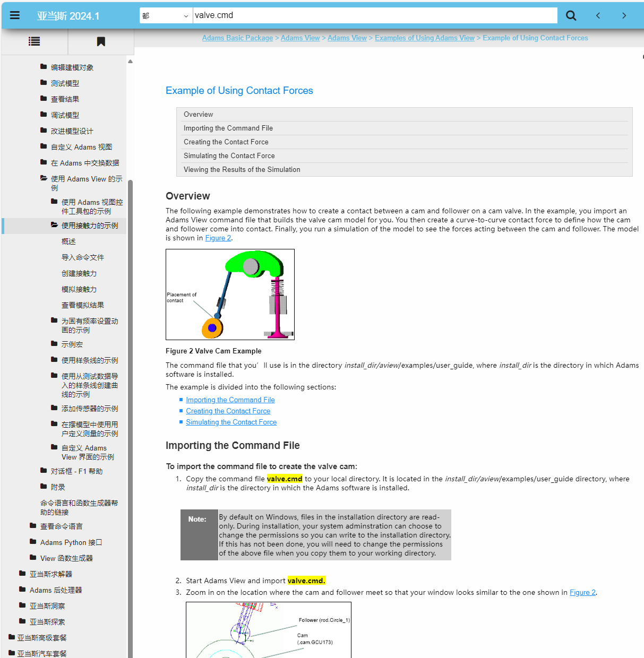Click the Figure 2 link in Overview
644x658 pixels.
[x=218, y=238]
